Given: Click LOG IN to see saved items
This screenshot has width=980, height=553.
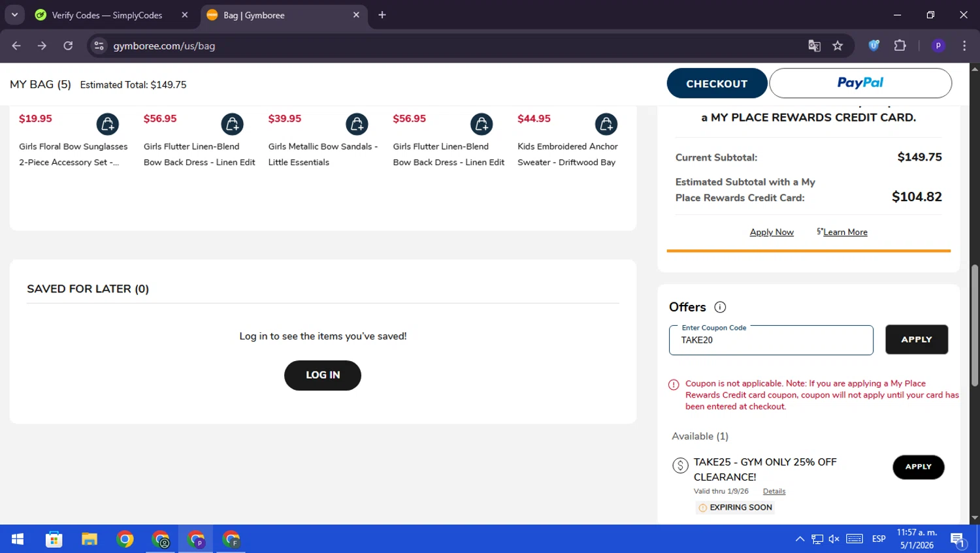Looking at the screenshot, I should pyautogui.click(x=323, y=375).
